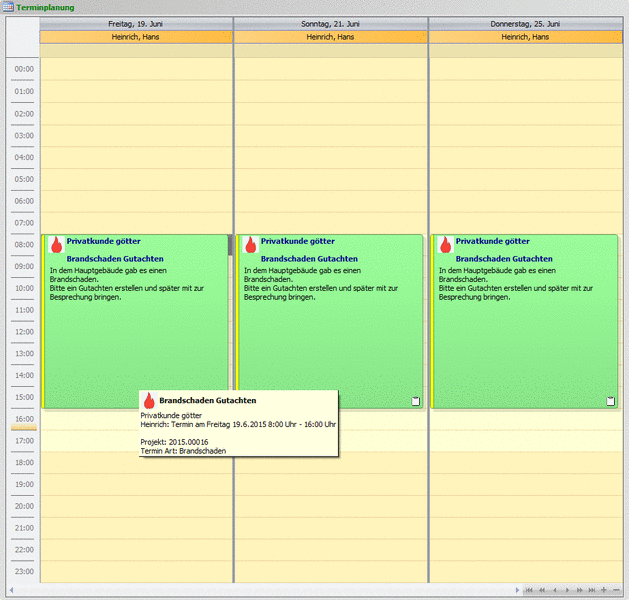The width and height of the screenshot is (629, 600).
Task: Click 'Privatkunde götter' title in Freitag appointment
Action: [103, 241]
